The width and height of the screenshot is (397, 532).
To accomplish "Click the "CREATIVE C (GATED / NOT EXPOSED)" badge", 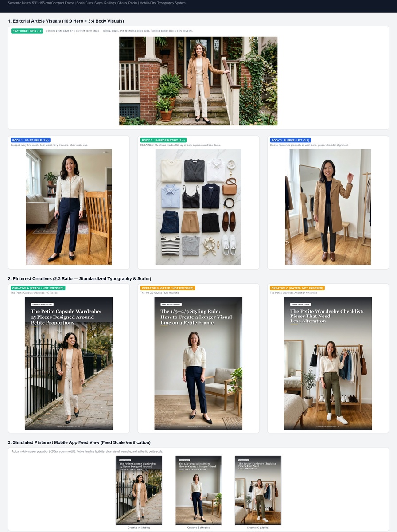I will (x=297, y=288).
